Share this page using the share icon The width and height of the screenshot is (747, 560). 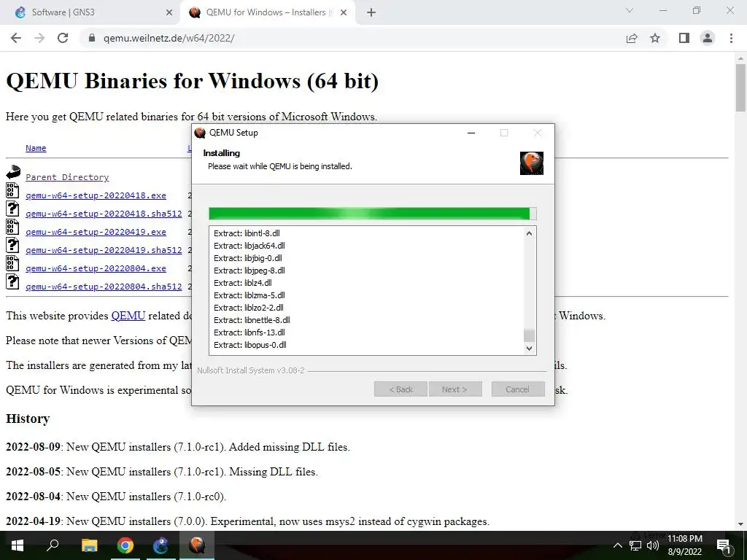pyautogui.click(x=632, y=38)
